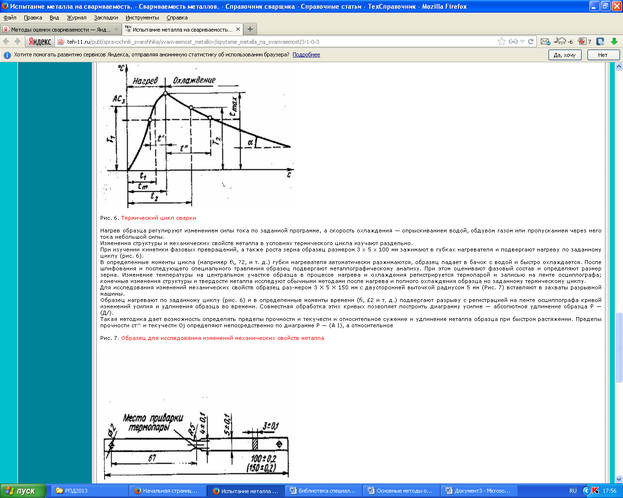Follow the Подробнее link in the notification bar
This screenshot has height=498, width=623.
(306, 55)
